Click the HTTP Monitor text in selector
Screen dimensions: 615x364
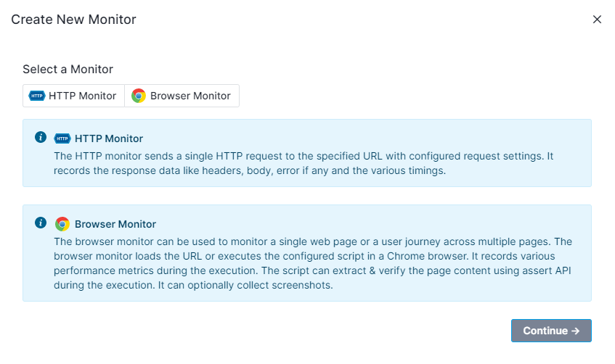[82, 96]
